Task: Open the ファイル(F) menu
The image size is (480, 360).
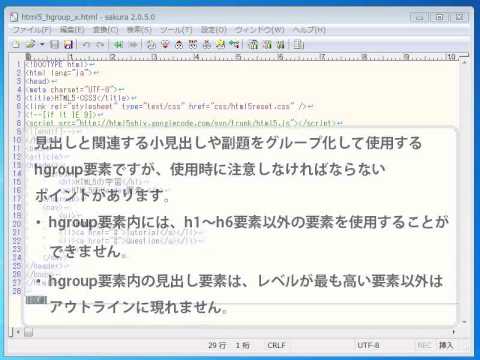Action: [32, 30]
